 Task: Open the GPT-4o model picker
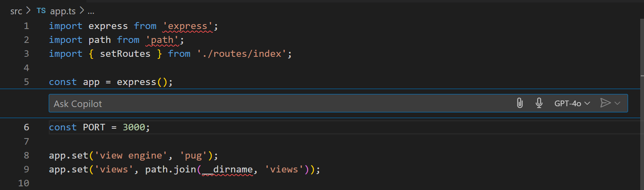572,103
